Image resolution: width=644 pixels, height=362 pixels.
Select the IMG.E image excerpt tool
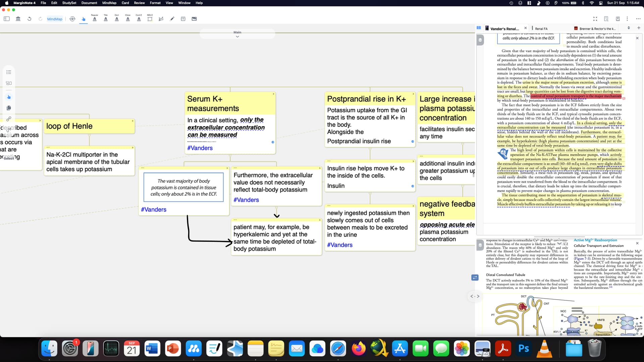pos(150,19)
